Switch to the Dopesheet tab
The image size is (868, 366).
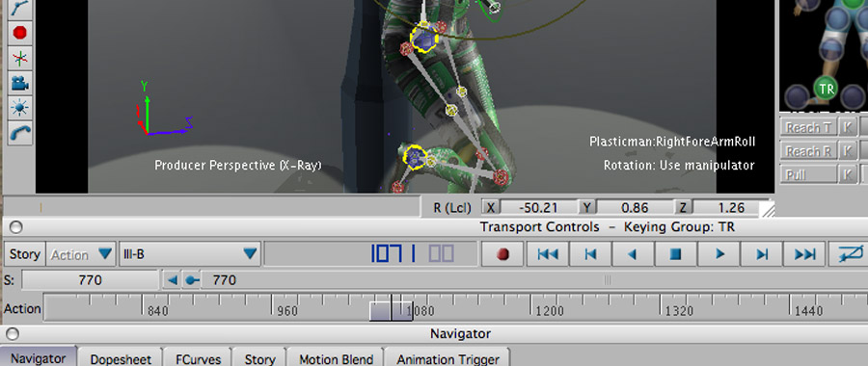[x=121, y=359]
